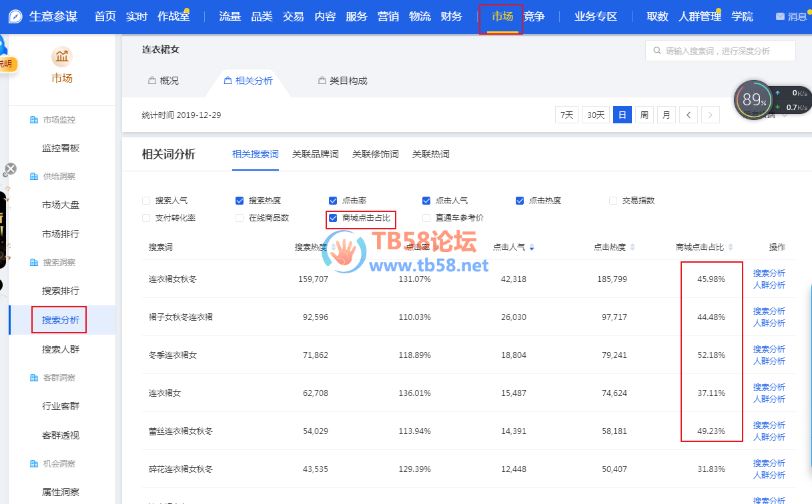Click the 89% speed monitor widget
The height and width of the screenshot is (504, 812).
coord(753,100)
